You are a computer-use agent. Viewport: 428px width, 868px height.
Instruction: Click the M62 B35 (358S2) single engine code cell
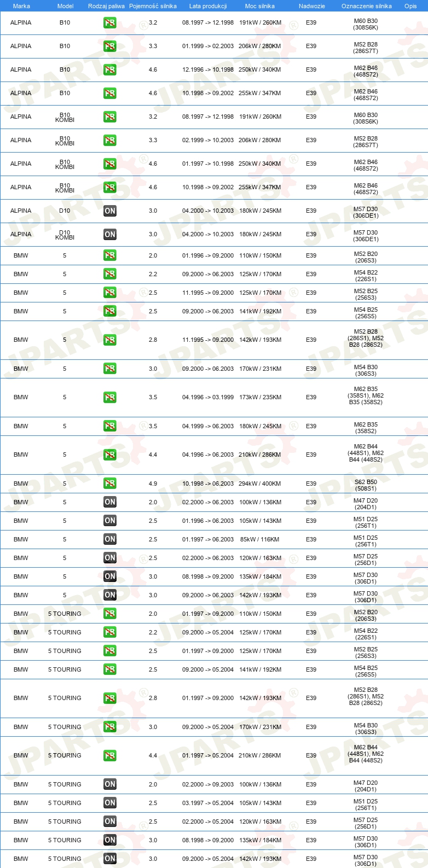(x=366, y=428)
